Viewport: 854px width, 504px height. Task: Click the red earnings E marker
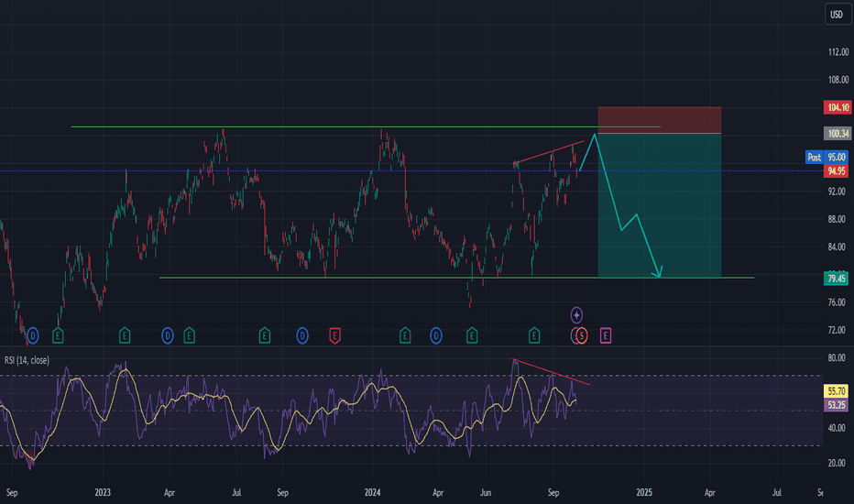335,336
